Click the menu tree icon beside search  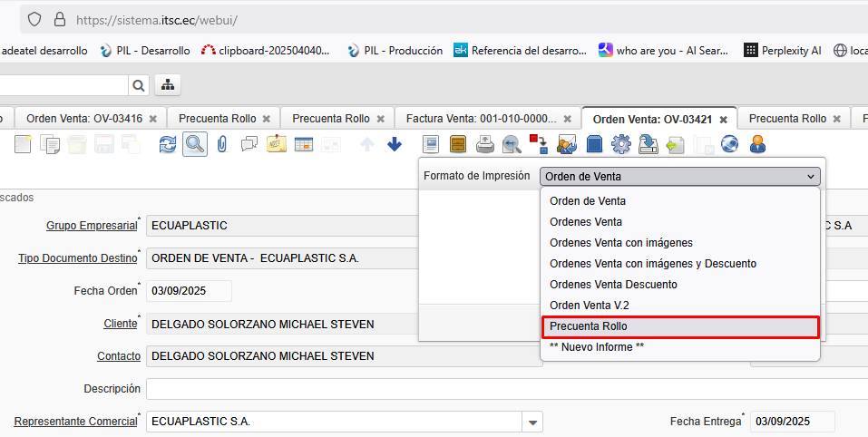tap(168, 85)
